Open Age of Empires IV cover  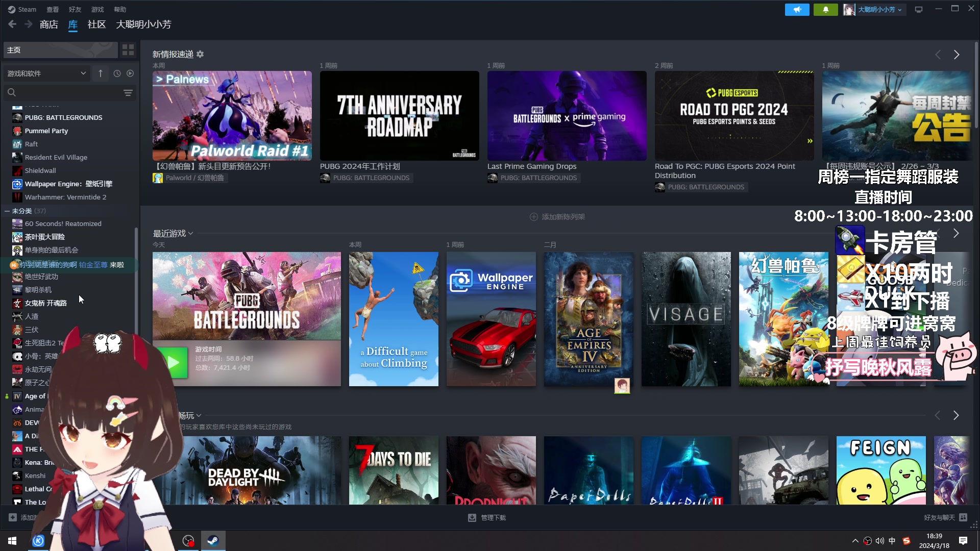[x=589, y=319]
